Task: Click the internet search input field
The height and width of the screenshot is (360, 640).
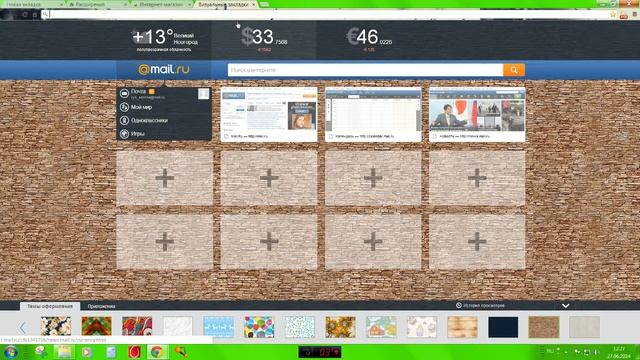Action: pyautogui.click(x=365, y=70)
